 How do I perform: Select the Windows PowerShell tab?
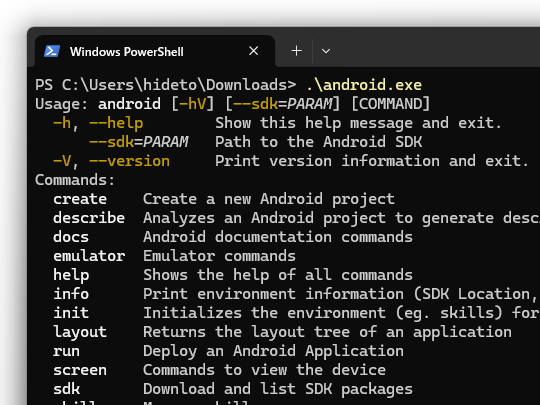(155, 51)
